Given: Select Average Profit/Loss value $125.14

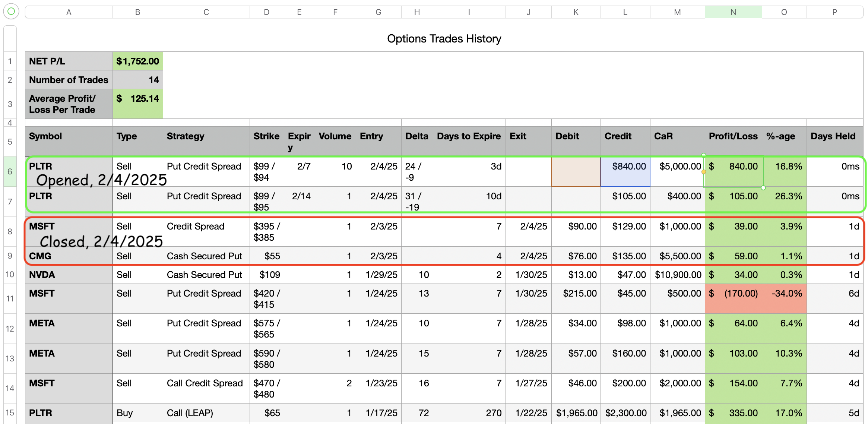Looking at the screenshot, I should [138, 104].
